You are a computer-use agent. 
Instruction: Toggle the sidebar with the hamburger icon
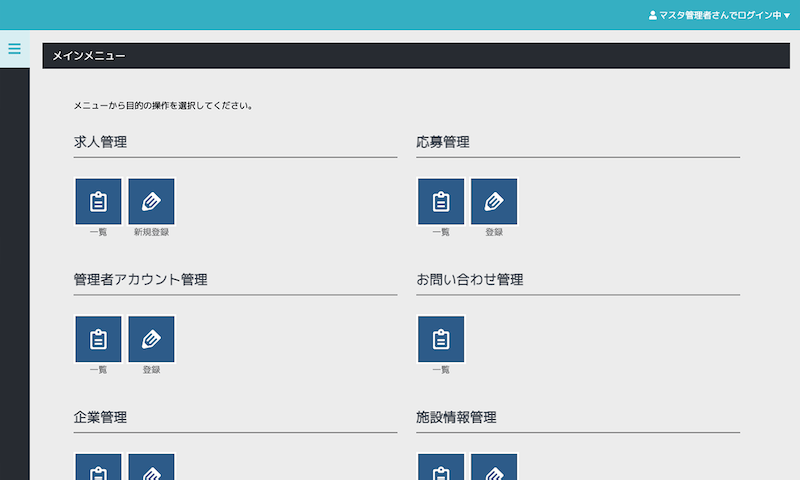coord(14,49)
